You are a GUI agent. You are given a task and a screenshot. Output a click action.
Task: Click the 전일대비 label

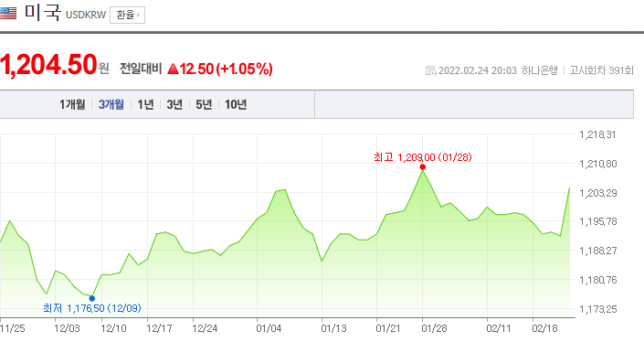tap(141, 69)
